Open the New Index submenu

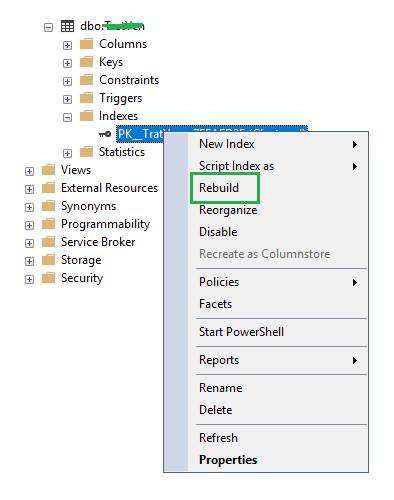278,144
